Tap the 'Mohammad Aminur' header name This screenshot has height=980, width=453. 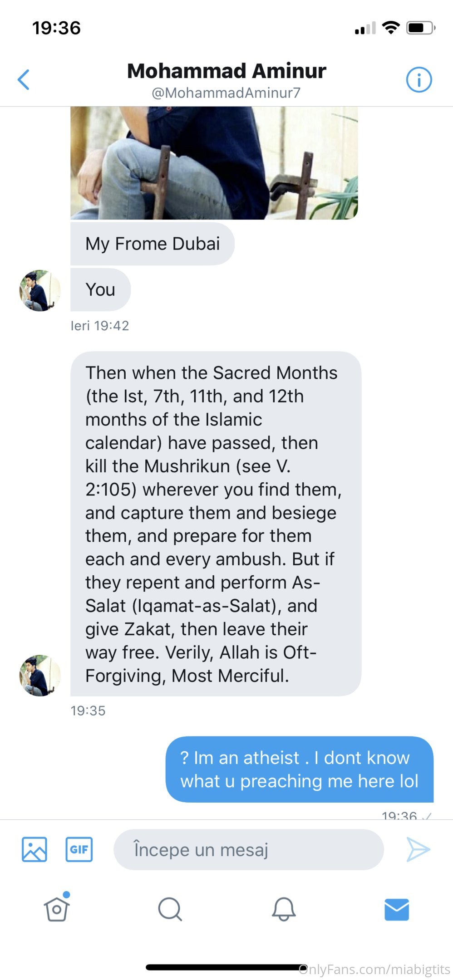(226, 71)
